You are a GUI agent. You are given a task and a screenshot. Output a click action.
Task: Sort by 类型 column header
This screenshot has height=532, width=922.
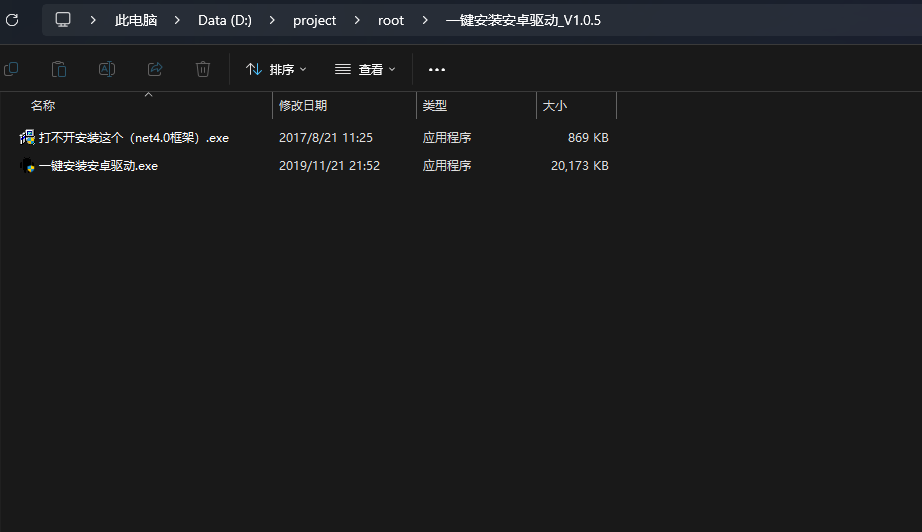click(x=435, y=106)
